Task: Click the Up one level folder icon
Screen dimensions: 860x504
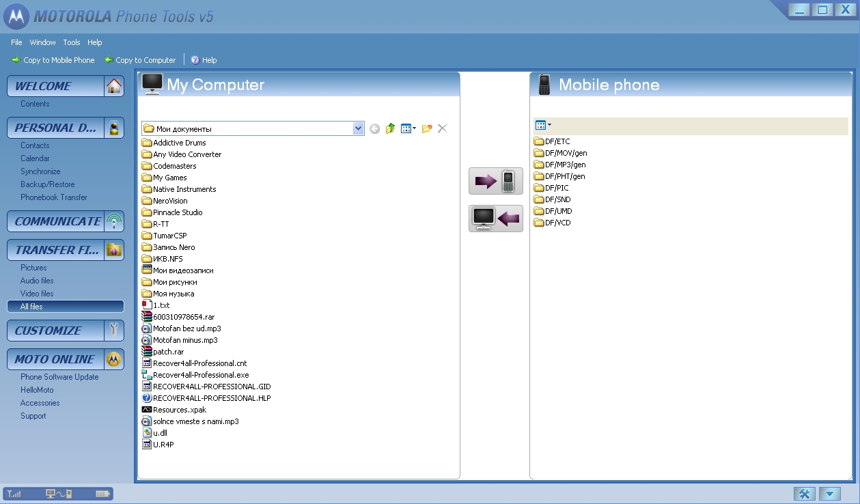Action: pyautogui.click(x=390, y=128)
